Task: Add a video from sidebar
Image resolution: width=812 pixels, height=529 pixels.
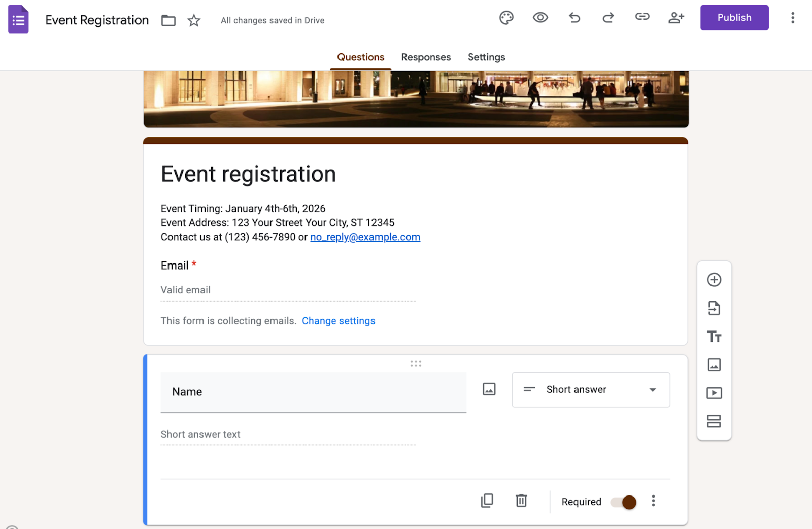Action: (x=714, y=393)
